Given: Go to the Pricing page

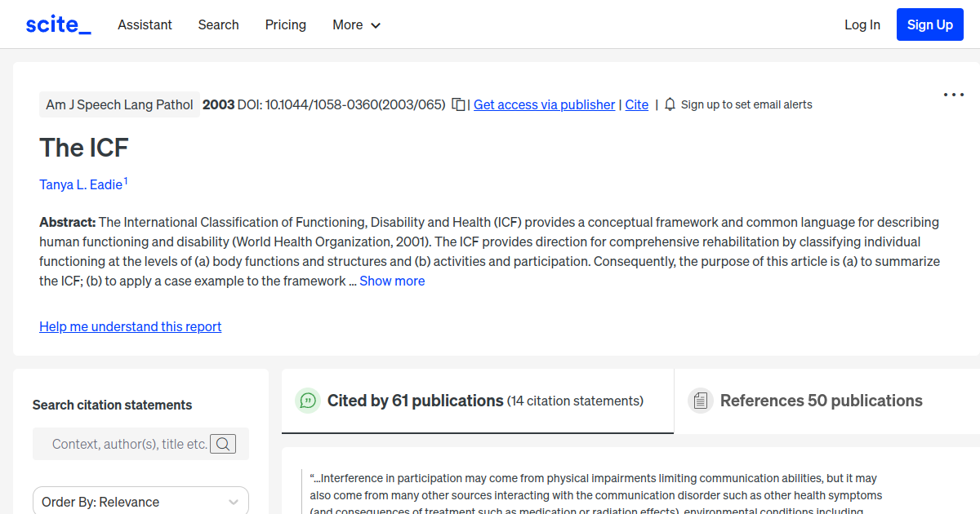Looking at the screenshot, I should pos(285,24).
